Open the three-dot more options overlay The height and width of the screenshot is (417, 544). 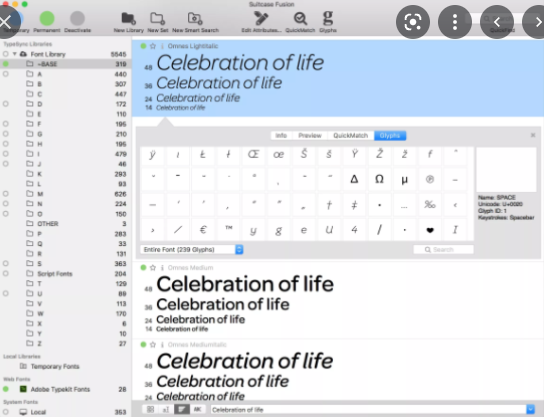455,22
